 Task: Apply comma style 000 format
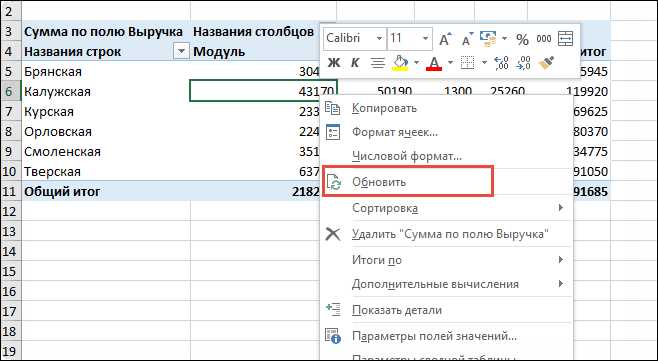pos(544,39)
